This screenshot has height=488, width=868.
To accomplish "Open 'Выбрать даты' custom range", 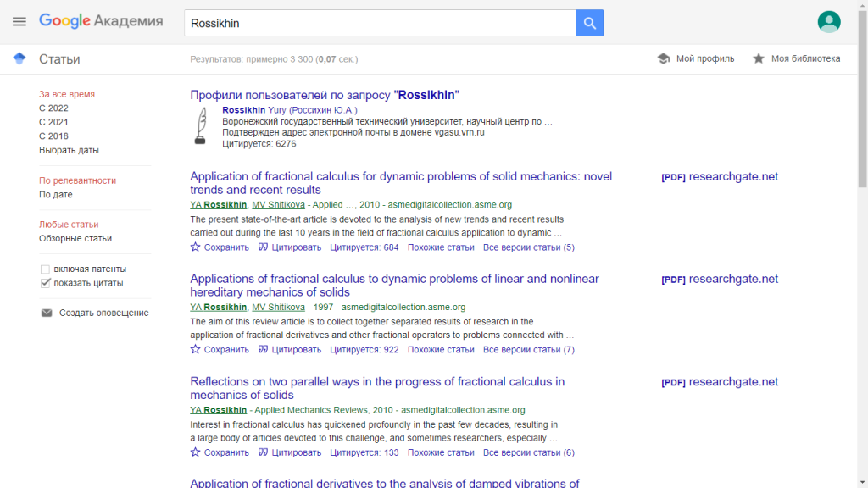I will pyautogui.click(x=69, y=150).
